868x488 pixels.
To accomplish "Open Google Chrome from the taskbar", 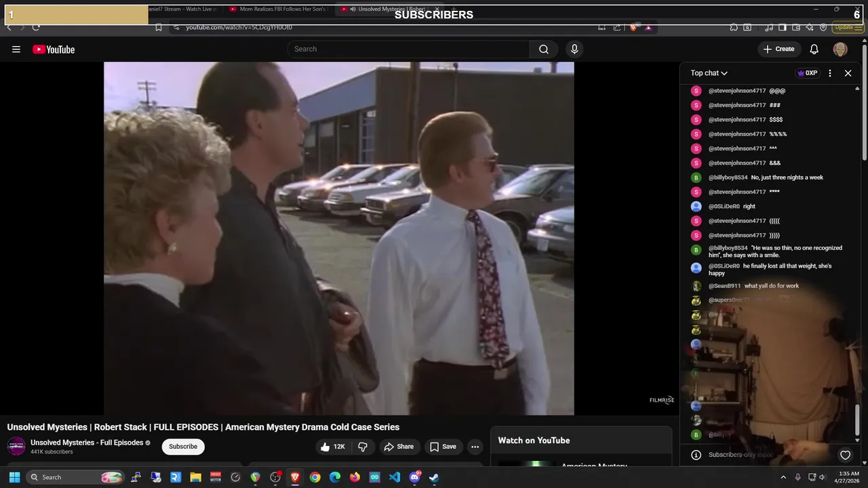I will point(315,477).
